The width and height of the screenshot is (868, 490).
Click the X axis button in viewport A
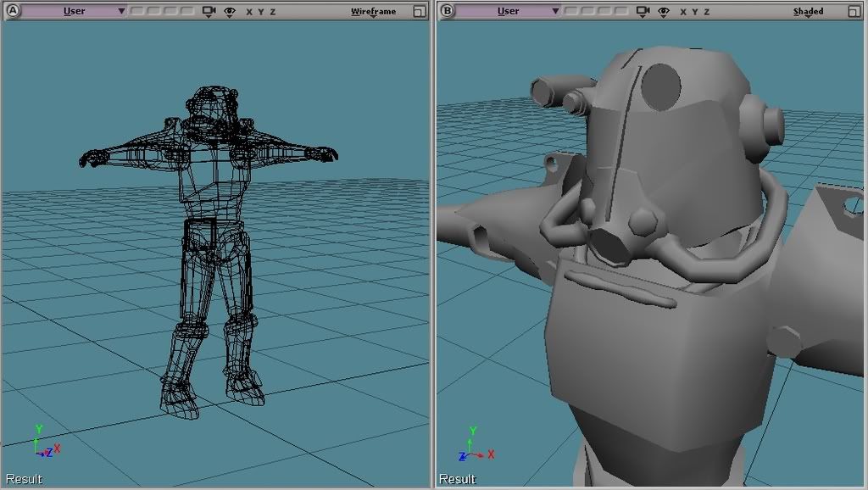[249, 12]
